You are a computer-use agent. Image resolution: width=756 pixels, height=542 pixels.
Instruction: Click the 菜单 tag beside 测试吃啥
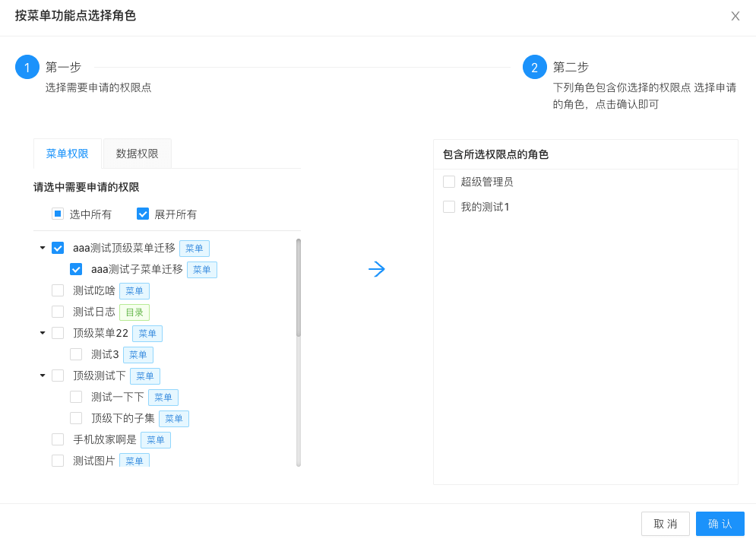[x=134, y=290]
